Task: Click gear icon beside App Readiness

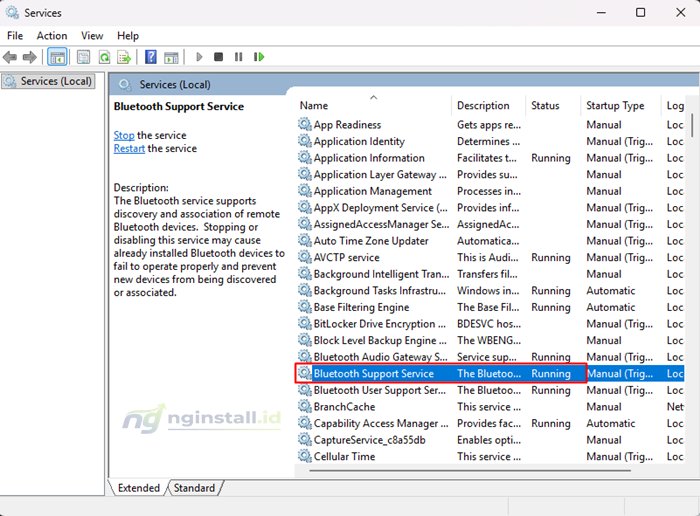Action: pyautogui.click(x=305, y=124)
